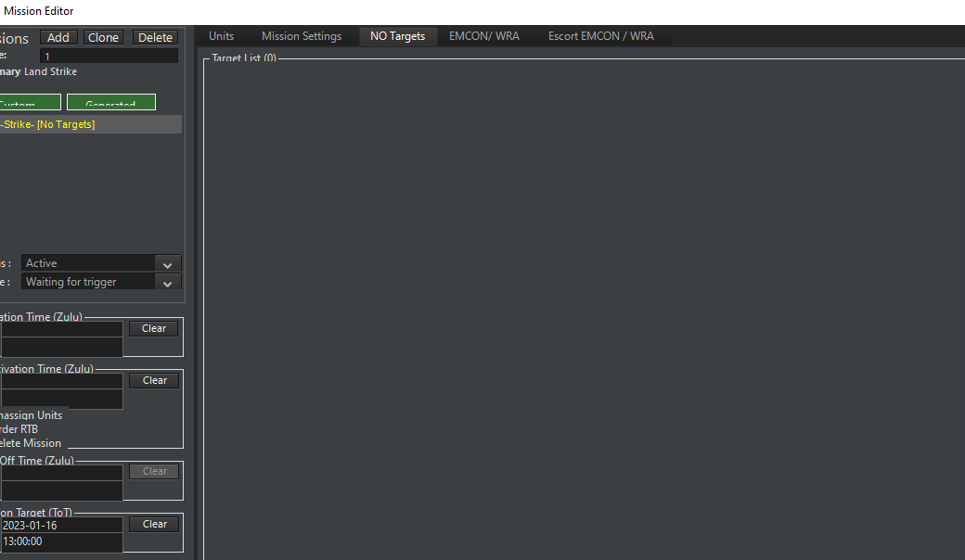Click the Activation Time time field

(61, 347)
